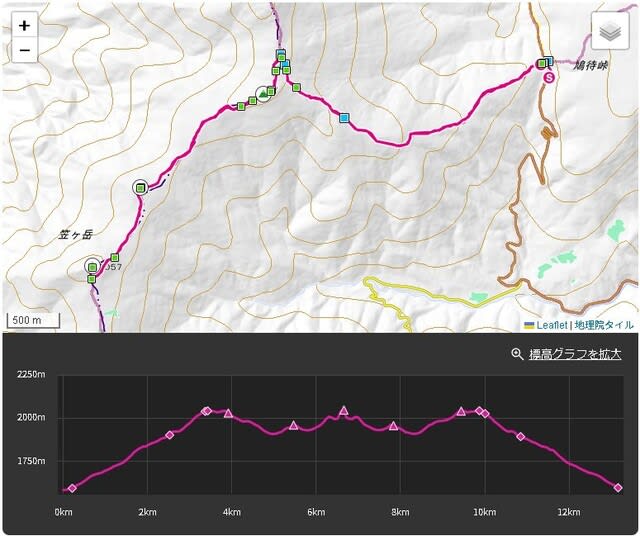Viewport: 640px width, 536px height.
Task: Open the map layers selector
Action: point(609,32)
